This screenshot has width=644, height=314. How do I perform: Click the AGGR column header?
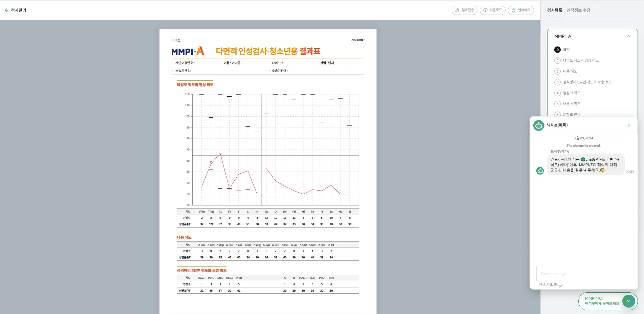pyautogui.click(x=202, y=278)
